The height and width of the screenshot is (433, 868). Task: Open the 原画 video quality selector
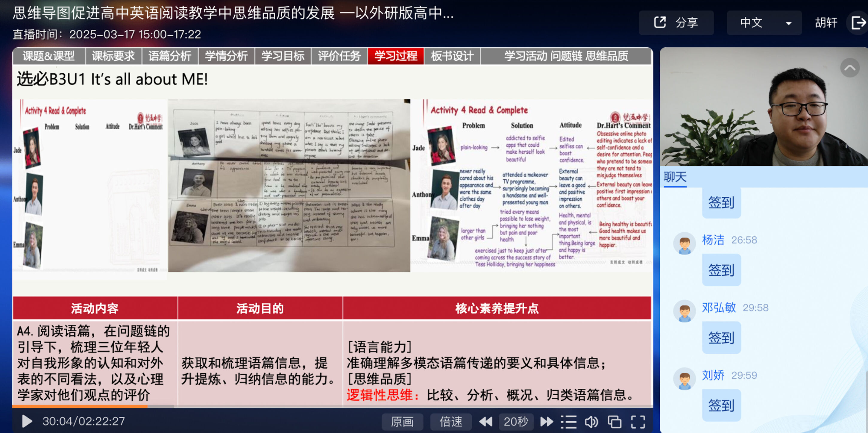402,422
